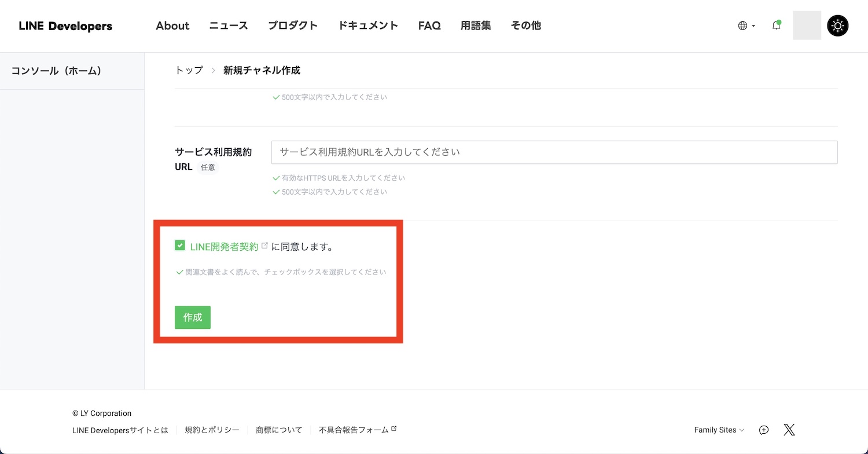Open the 用語集 menu item

pyautogui.click(x=476, y=25)
